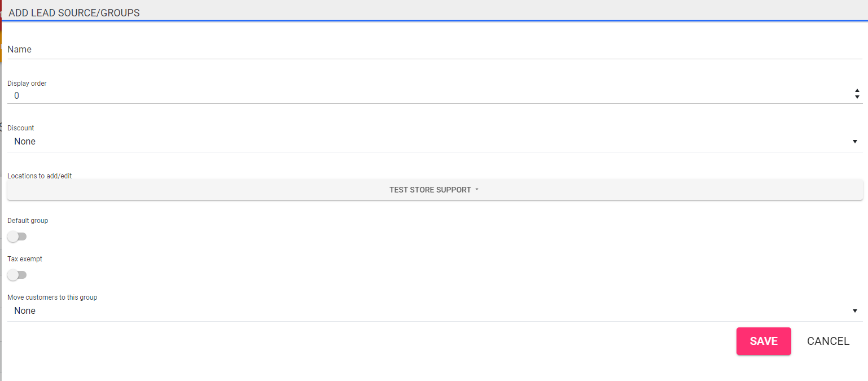Open the Discount dropdown showing None
868x381 pixels.
pyautogui.click(x=429, y=142)
